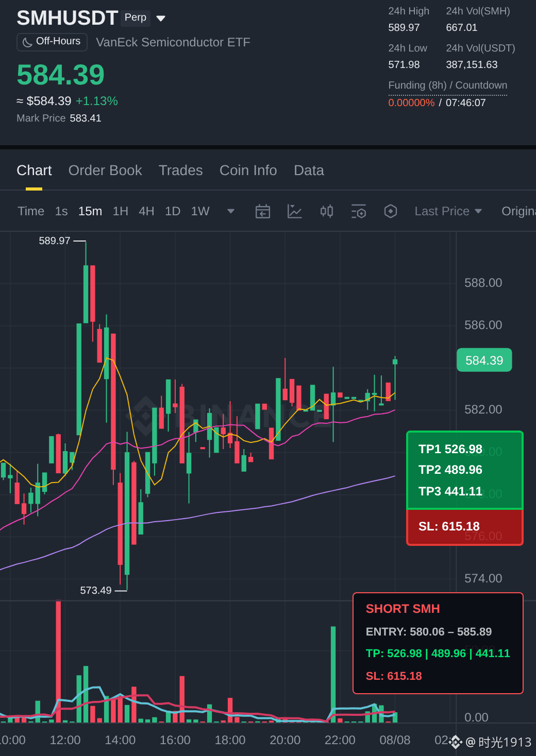Image resolution: width=536 pixels, height=756 pixels.
Task: Click the 20:00 time axis label
Action: [x=285, y=740]
